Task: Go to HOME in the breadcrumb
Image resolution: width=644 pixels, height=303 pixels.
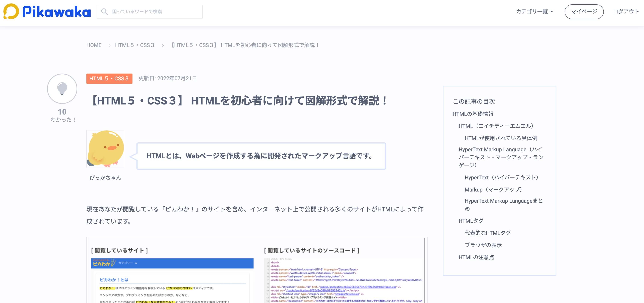Action: pyautogui.click(x=94, y=45)
